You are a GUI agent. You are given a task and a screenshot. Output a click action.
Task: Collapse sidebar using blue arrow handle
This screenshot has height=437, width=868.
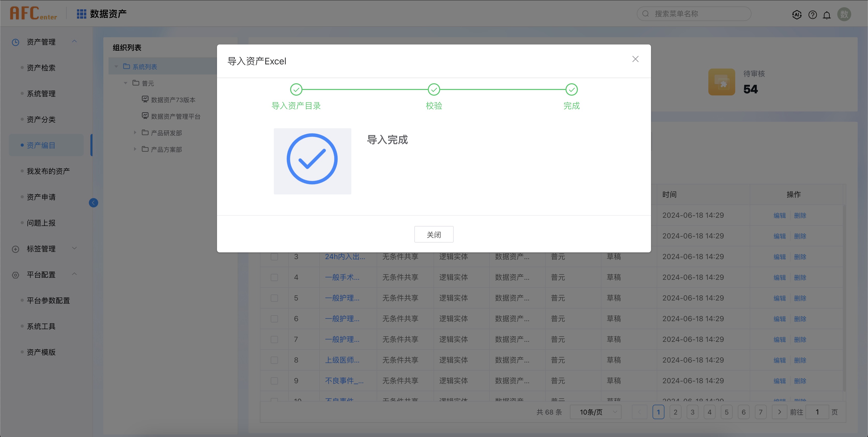(93, 203)
